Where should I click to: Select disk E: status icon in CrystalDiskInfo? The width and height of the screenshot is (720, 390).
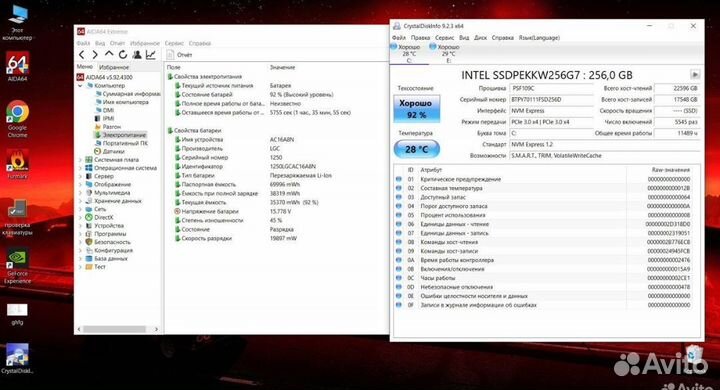433,46
